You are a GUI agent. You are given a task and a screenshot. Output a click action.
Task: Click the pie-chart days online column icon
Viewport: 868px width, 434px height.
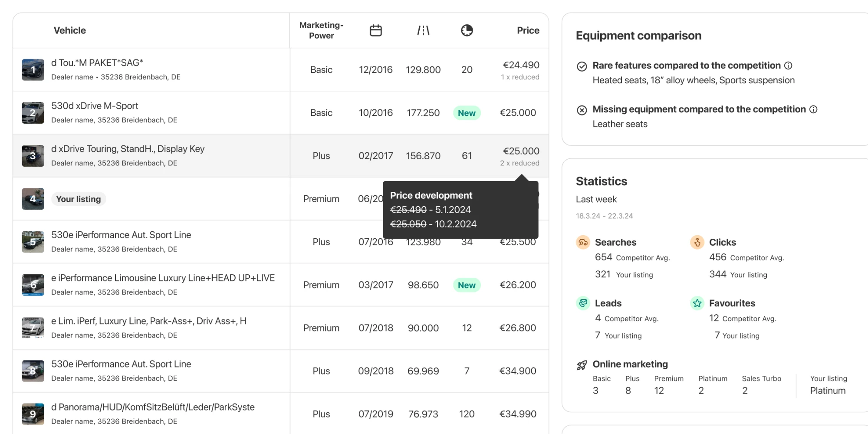467,30
